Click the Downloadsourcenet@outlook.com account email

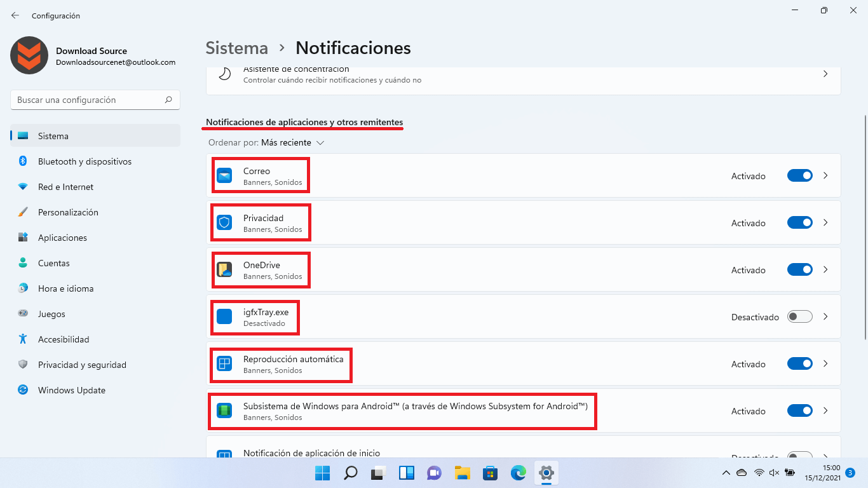pyautogui.click(x=116, y=62)
